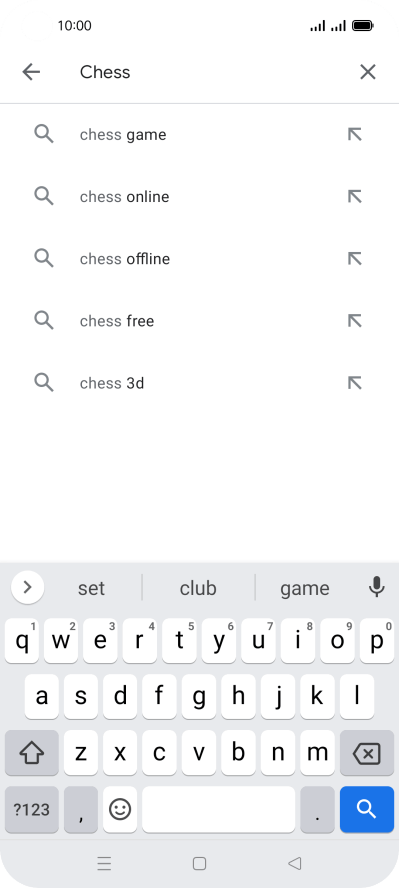399x888 pixels.
Task: Fill search with 'chess 3d' arrow icon
Action: (354, 383)
